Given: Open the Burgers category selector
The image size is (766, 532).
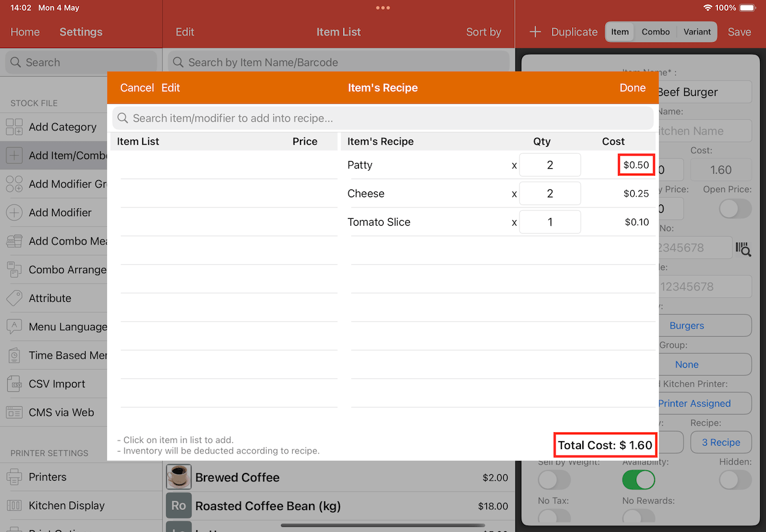Looking at the screenshot, I should click(705, 326).
